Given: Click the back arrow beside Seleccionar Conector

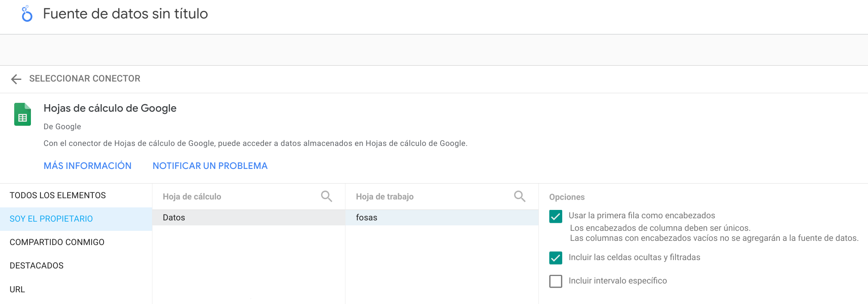Looking at the screenshot, I should pos(16,79).
